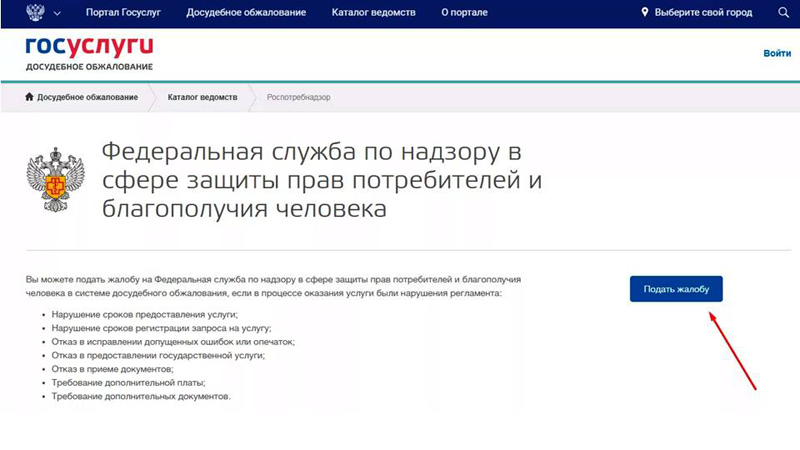Click the home icon in the breadcrumb
The image size is (800, 450).
pyautogui.click(x=30, y=97)
